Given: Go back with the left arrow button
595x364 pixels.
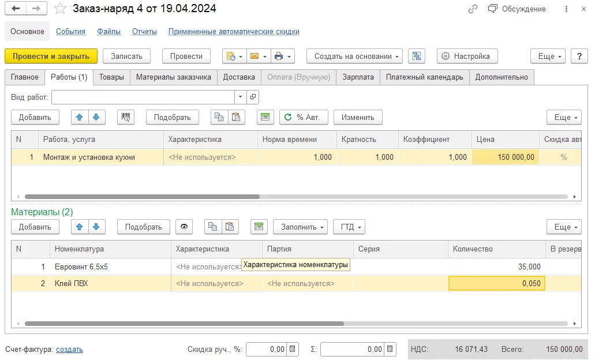Looking at the screenshot, I should coord(16,8).
